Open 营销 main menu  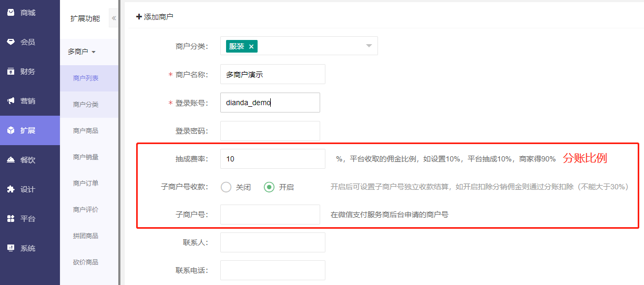pyautogui.click(x=30, y=101)
